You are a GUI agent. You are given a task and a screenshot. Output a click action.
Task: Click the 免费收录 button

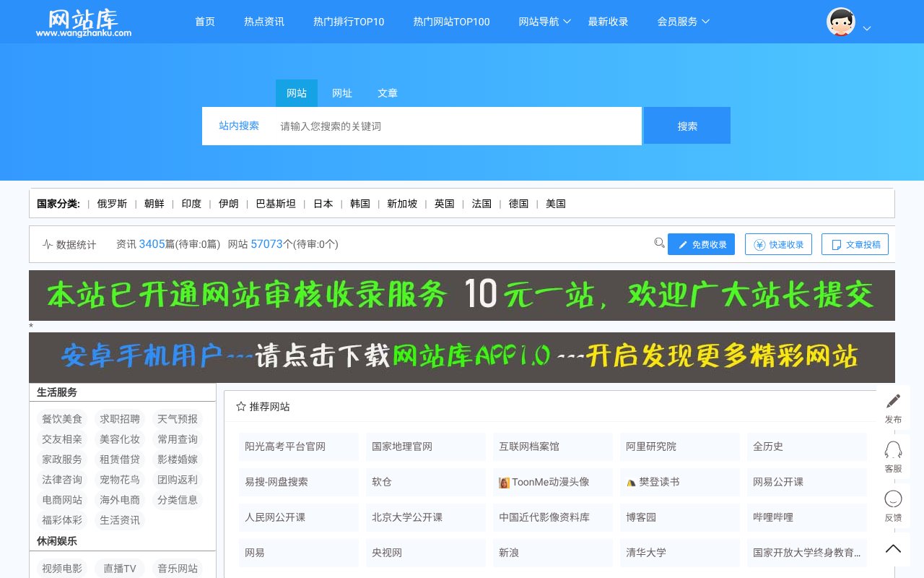point(701,244)
